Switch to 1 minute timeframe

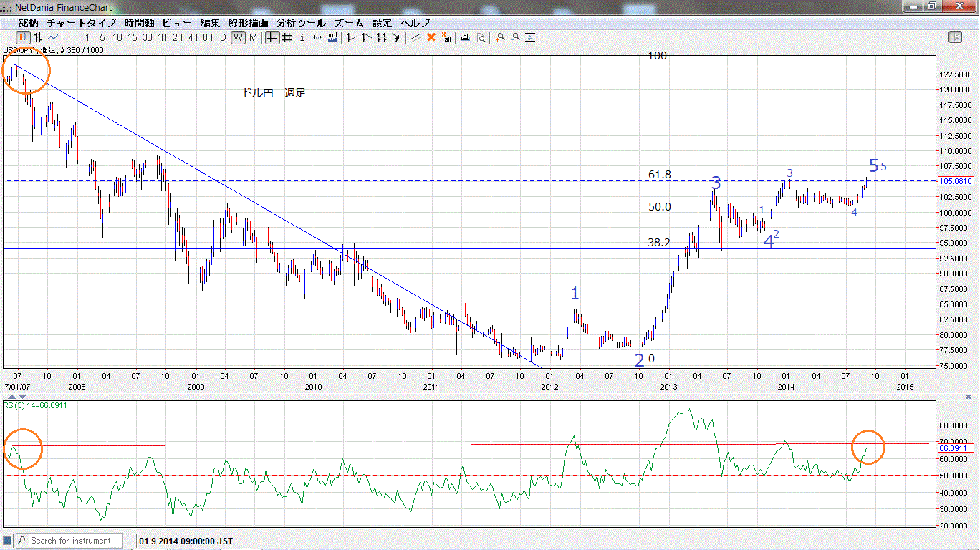pyautogui.click(x=87, y=37)
